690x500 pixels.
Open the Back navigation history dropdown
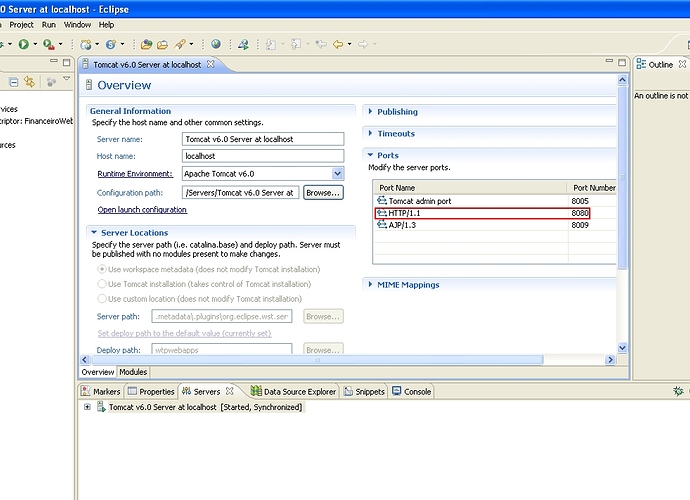349,44
